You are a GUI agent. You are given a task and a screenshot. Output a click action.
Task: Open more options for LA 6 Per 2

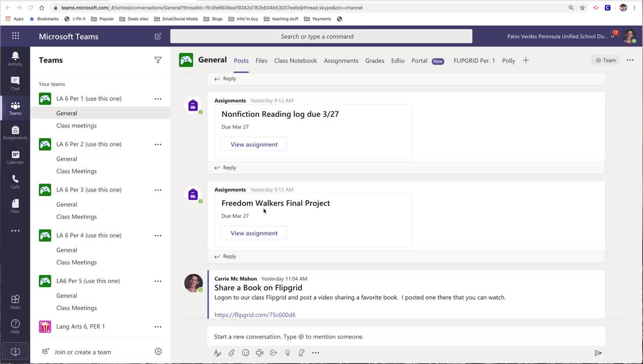pos(158,144)
